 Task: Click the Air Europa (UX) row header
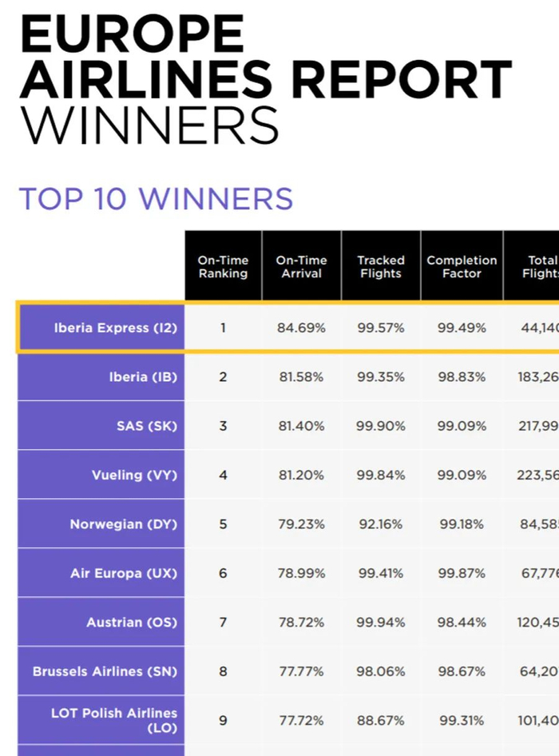coord(124,573)
